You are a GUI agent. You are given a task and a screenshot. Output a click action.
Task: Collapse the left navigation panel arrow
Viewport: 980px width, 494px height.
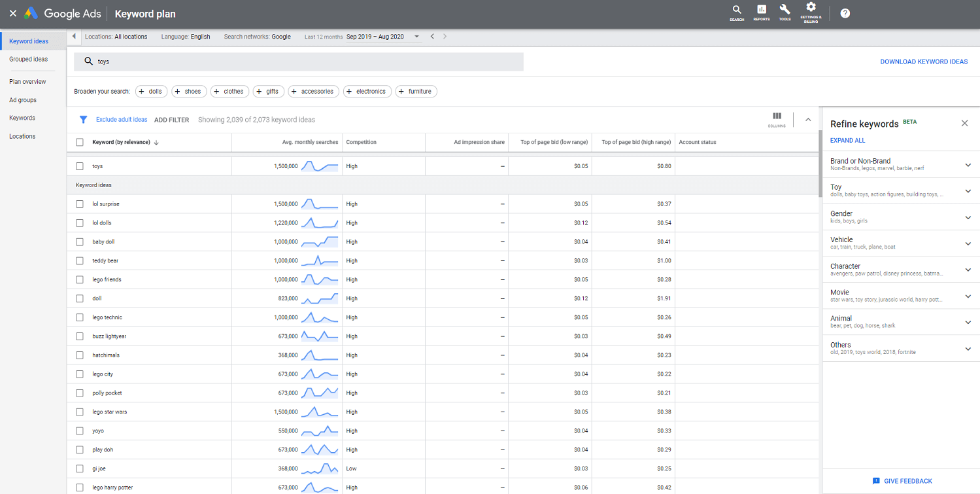(x=74, y=37)
